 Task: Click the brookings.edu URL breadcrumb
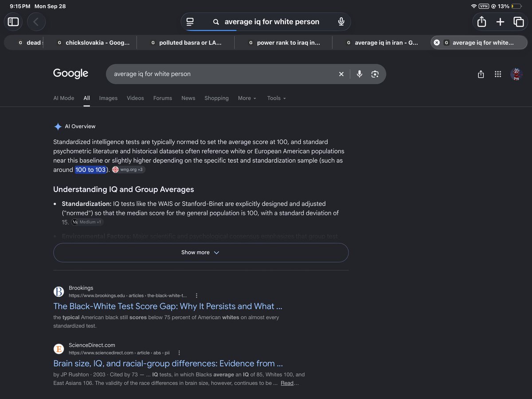[x=128, y=295]
